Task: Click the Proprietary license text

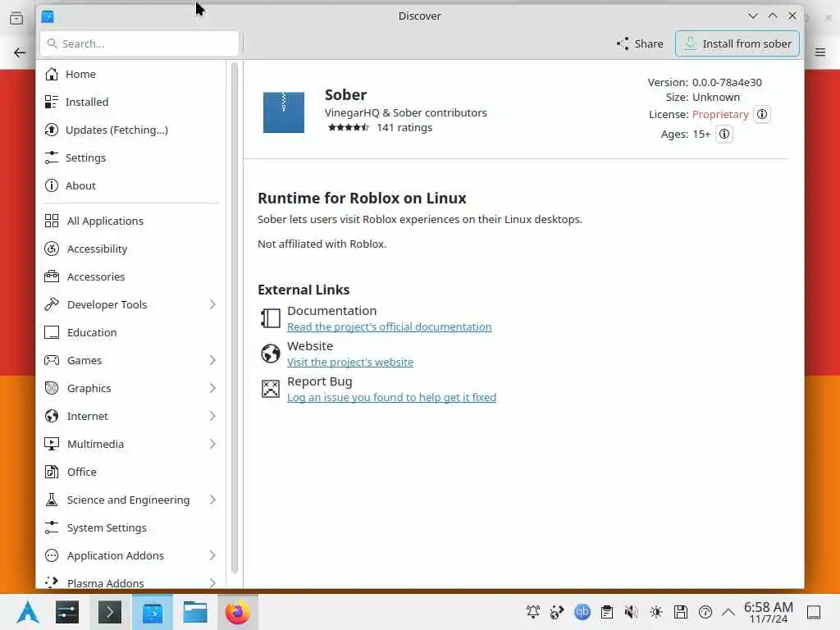Action: [x=720, y=114]
